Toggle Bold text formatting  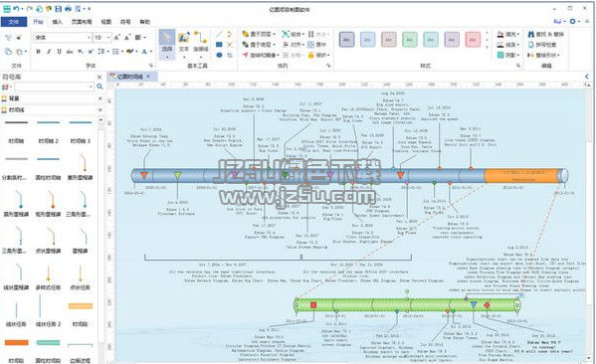[x=39, y=52]
